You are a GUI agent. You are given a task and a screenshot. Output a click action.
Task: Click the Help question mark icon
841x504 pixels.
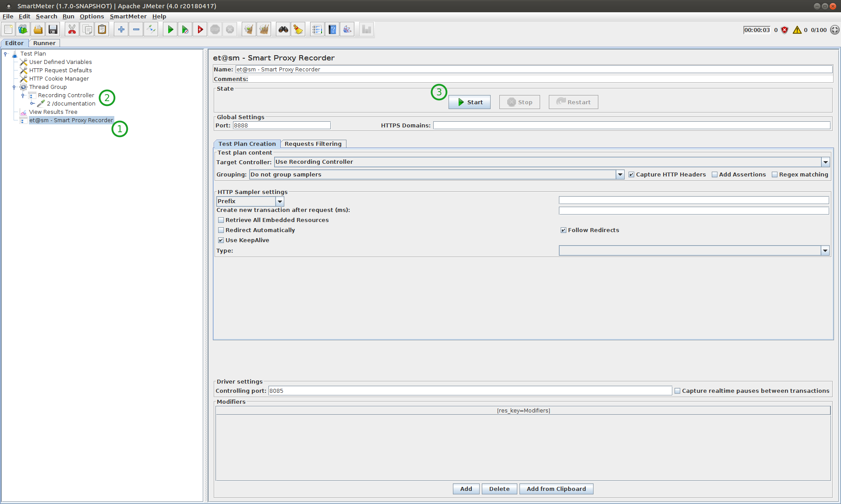pyautogui.click(x=332, y=29)
